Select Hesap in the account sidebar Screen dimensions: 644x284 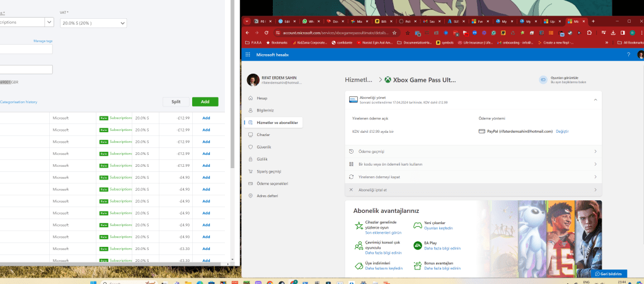click(x=262, y=98)
